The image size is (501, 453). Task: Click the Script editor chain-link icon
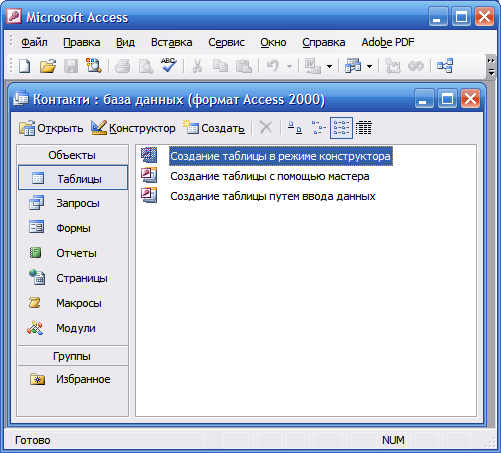(x=416, y=66)
